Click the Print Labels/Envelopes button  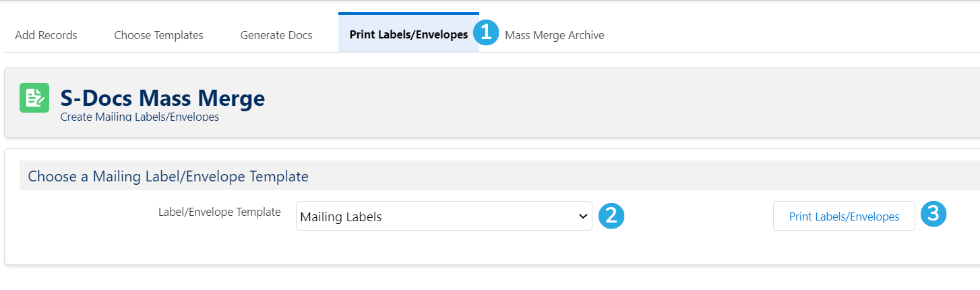pyautogui.click(x=844, y=216)
